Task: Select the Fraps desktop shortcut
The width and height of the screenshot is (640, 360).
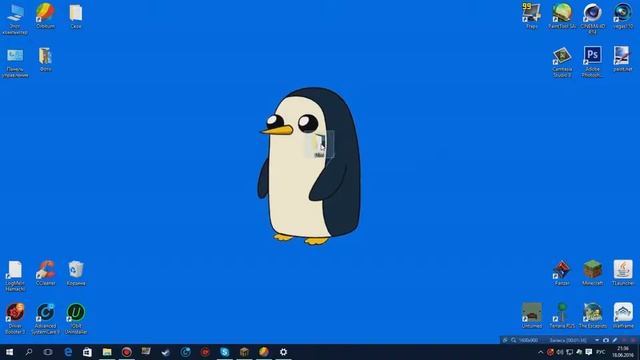Action: (531, 16)
